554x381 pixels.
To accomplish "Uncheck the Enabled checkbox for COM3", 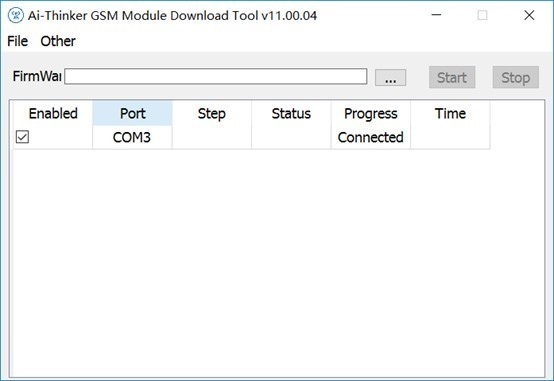I will click(x=22, y=137).
